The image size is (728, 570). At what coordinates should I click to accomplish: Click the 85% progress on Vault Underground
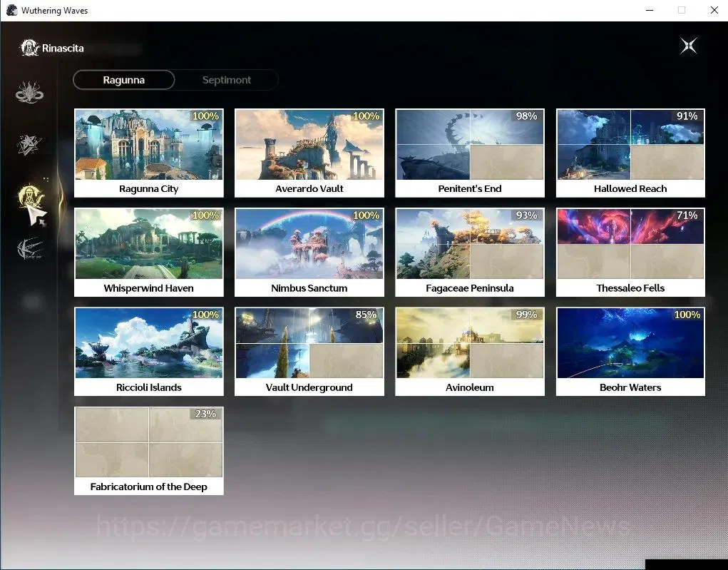point(366,315)
